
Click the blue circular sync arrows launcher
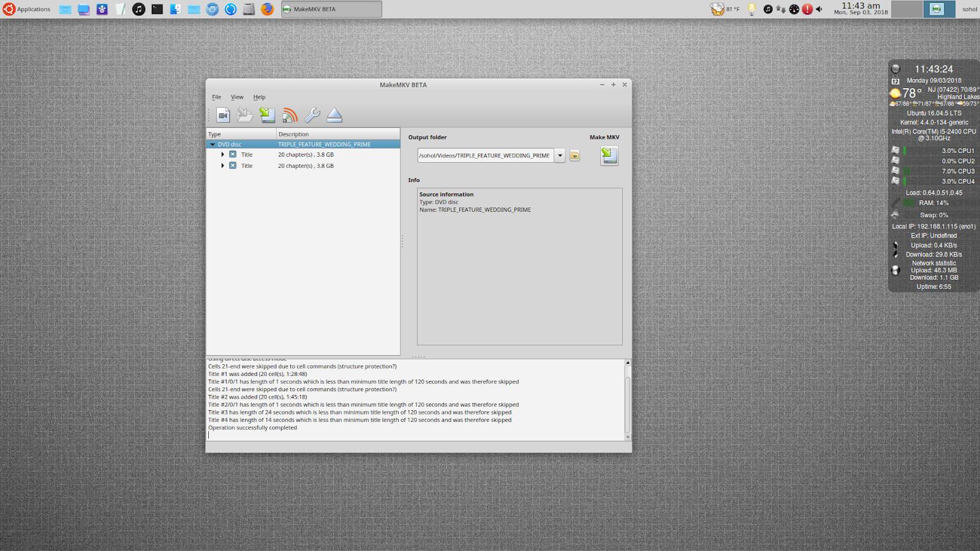point(230,9)
